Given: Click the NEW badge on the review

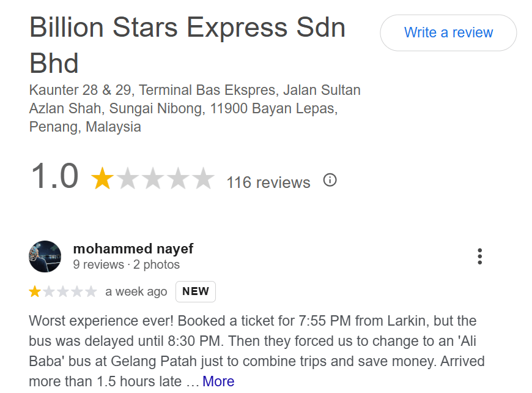Looking at the screenshot, I should point(196,291).
